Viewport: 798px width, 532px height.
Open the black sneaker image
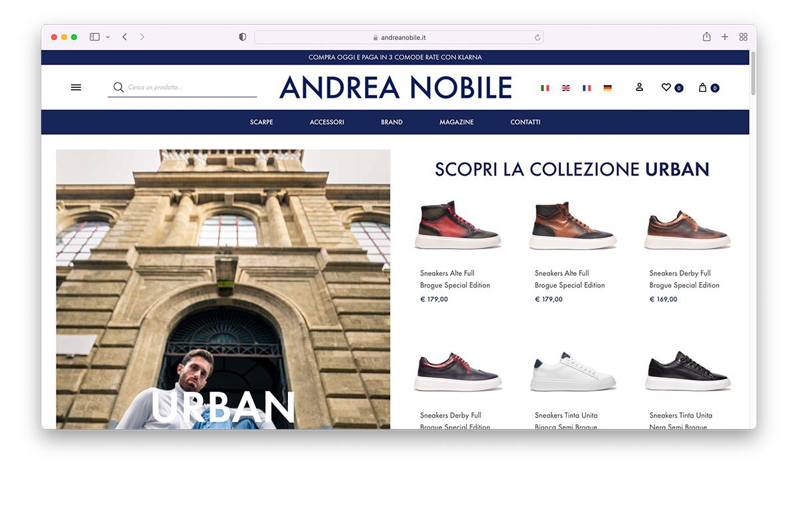[x=687, y=371]
